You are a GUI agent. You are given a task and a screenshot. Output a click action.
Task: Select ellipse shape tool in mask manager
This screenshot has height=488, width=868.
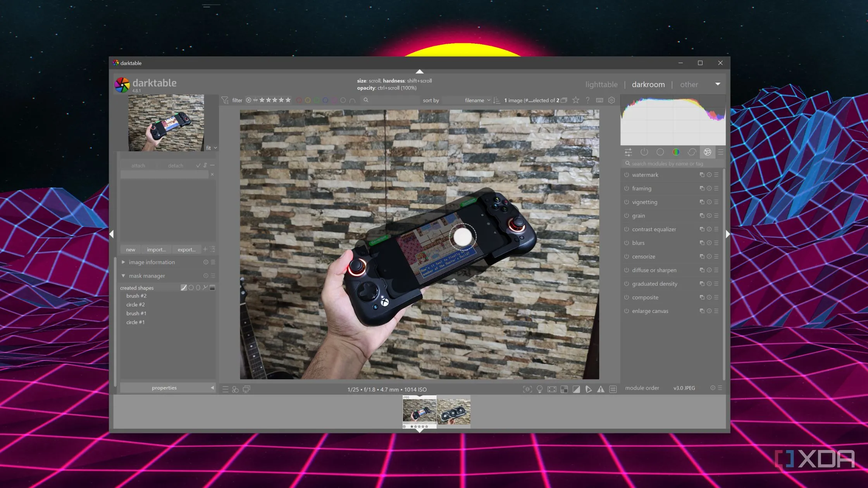pyautogui.click(x=198, y=287)
